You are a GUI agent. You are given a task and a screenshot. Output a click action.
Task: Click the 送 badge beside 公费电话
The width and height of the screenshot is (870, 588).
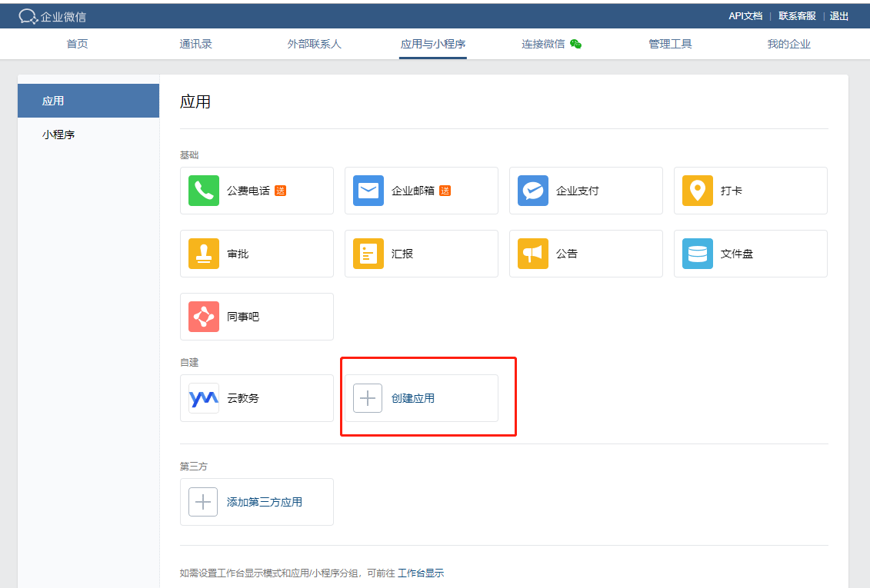pyautogui.click(x=281, y=191)
